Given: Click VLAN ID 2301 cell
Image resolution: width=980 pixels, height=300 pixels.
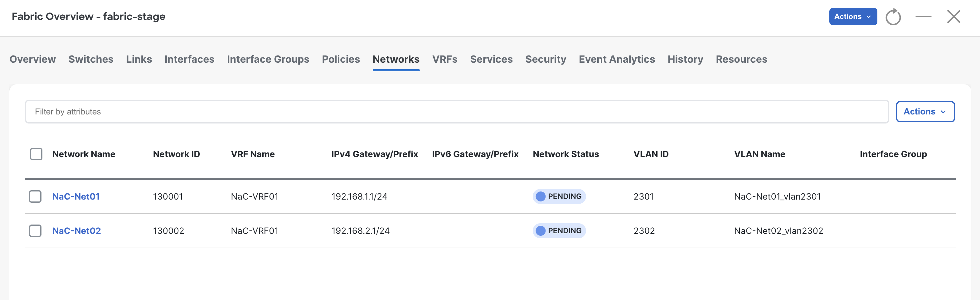Looking at the screenshot, I should 643,196.
